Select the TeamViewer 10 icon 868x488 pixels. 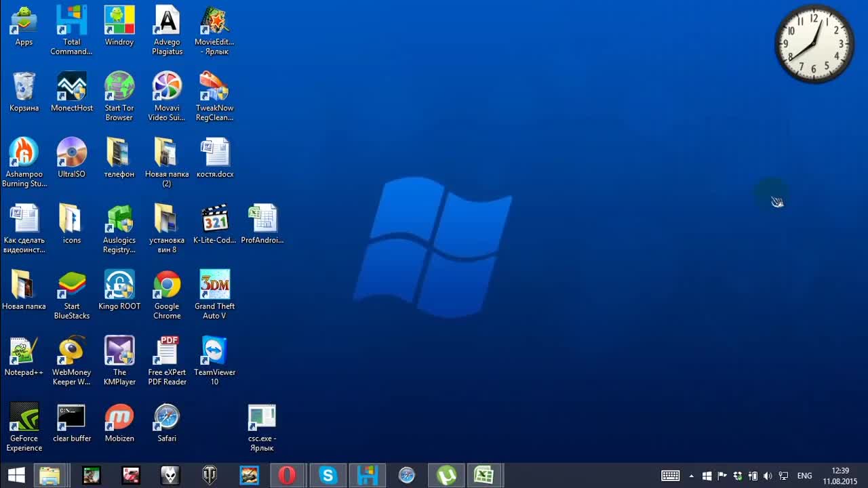(214, 361)
